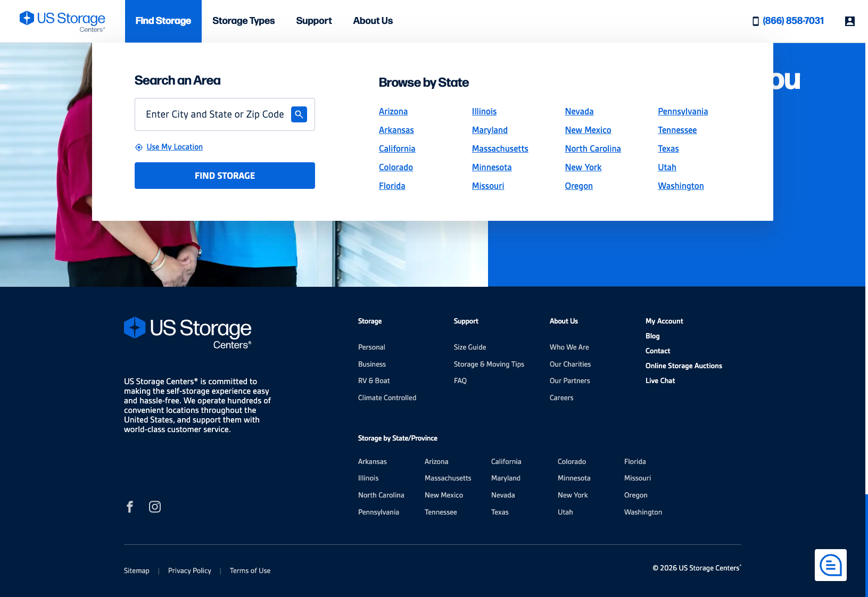The height and width of the screenshot is (597, 868).
Task: Open the Privacy Policy page
Action: pyautogui.click(x=189, y=570)
